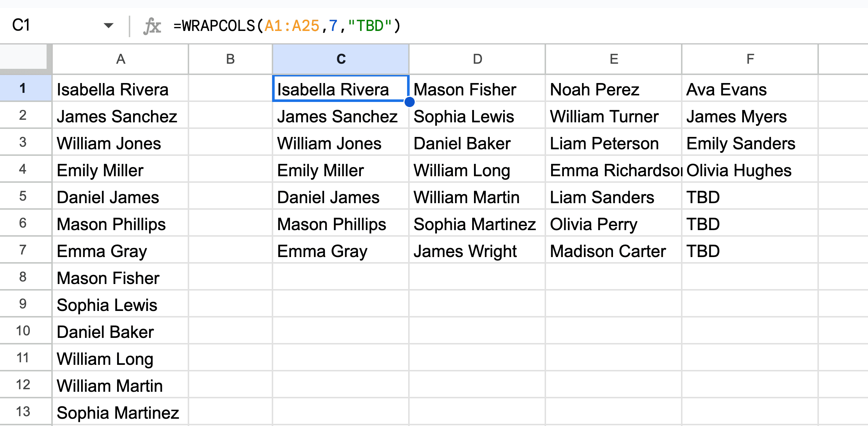Screen dimensions: 868x426
Task: Select row 10 header
Action: pyautogui.click(x=23, y=331)
